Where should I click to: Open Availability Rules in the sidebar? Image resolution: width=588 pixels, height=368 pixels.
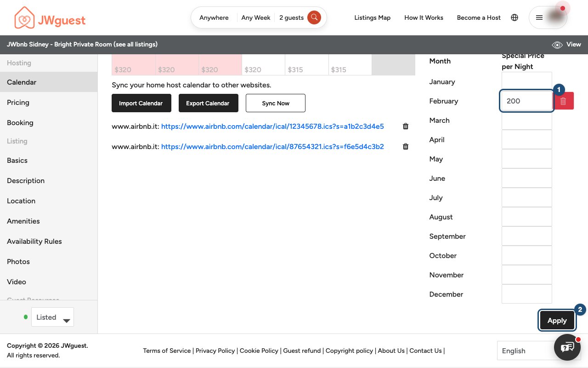[34, 241]
